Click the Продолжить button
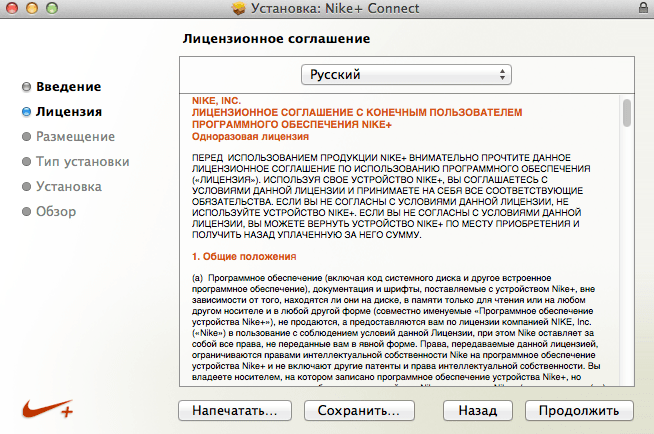Image resolution: width=654 pixels, height=434 pixels. pyautogui.click(x=579, y=411)
